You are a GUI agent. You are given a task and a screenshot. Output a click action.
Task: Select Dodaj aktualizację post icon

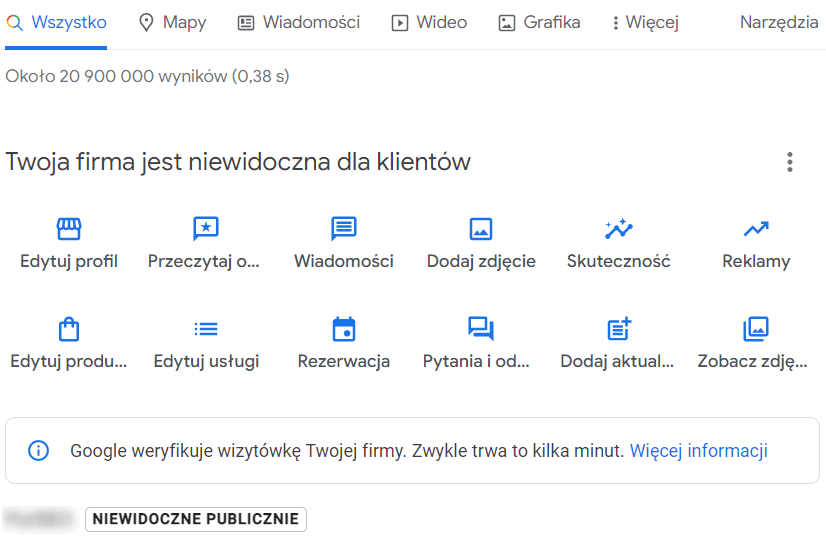click(618, 329)
